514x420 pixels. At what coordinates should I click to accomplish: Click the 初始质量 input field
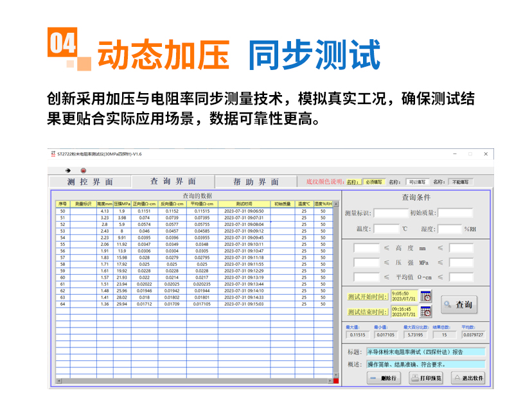pos(456,213)
